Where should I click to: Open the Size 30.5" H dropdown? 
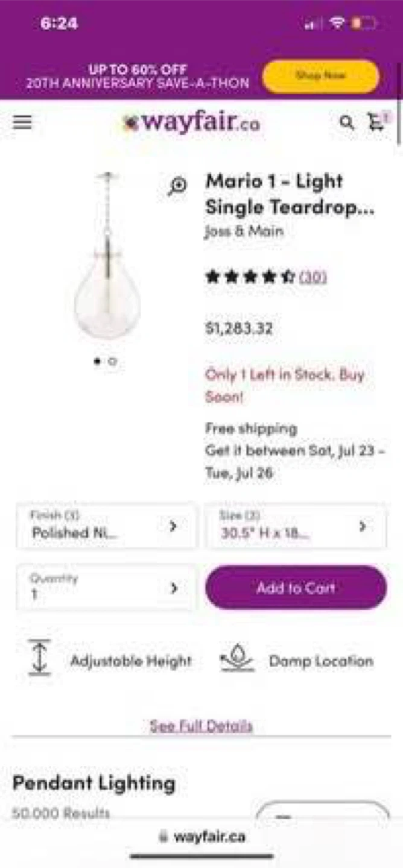coord(296,526)
